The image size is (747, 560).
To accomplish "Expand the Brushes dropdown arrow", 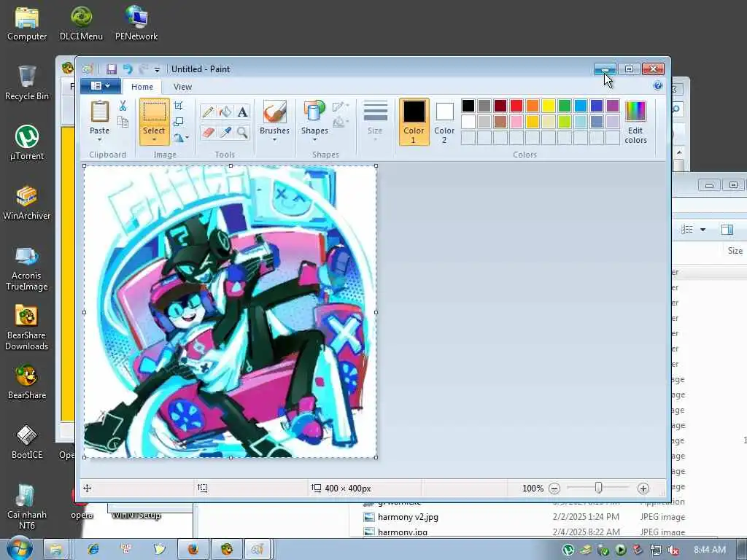I will tap(274, 139).
